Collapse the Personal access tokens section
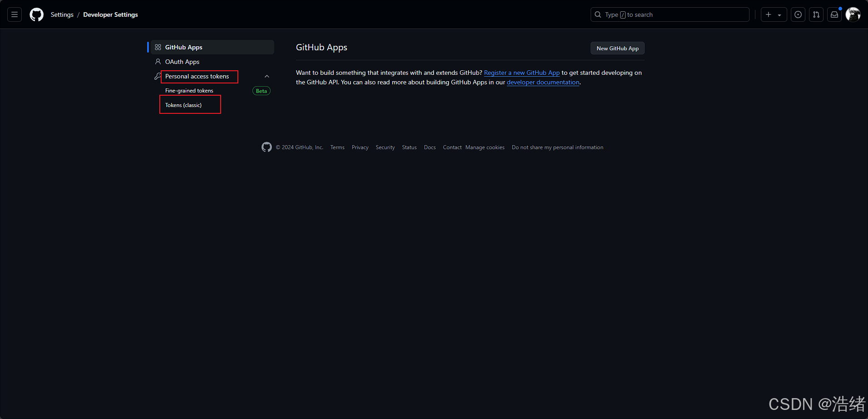The image size is (868, 419). click(267, 76)
